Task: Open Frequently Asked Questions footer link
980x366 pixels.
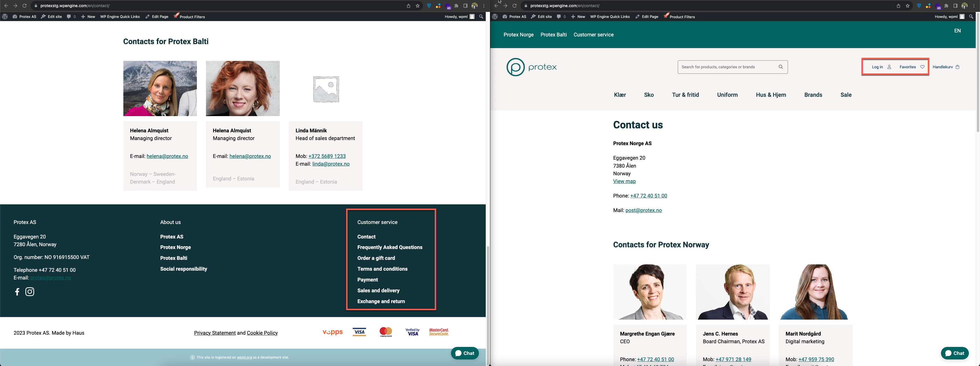Action: point(389,247)
